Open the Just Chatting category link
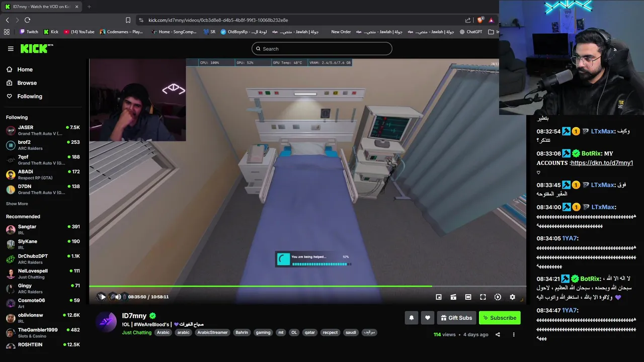Screen dimensions: 644x362 [136, 332]
